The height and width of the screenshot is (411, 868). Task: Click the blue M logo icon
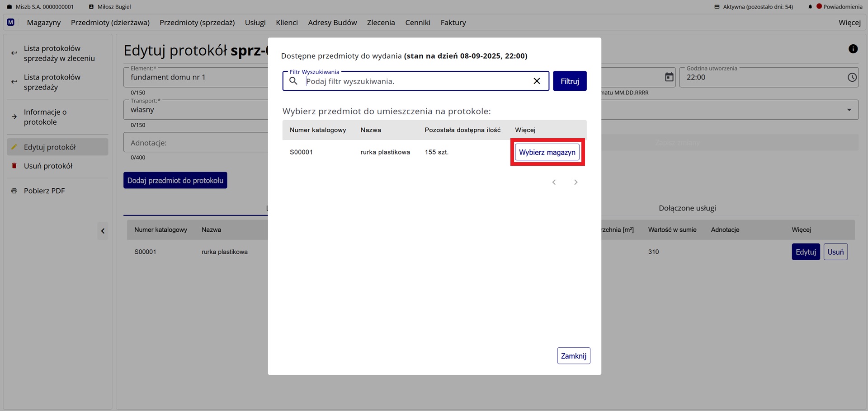coord(11,22)
